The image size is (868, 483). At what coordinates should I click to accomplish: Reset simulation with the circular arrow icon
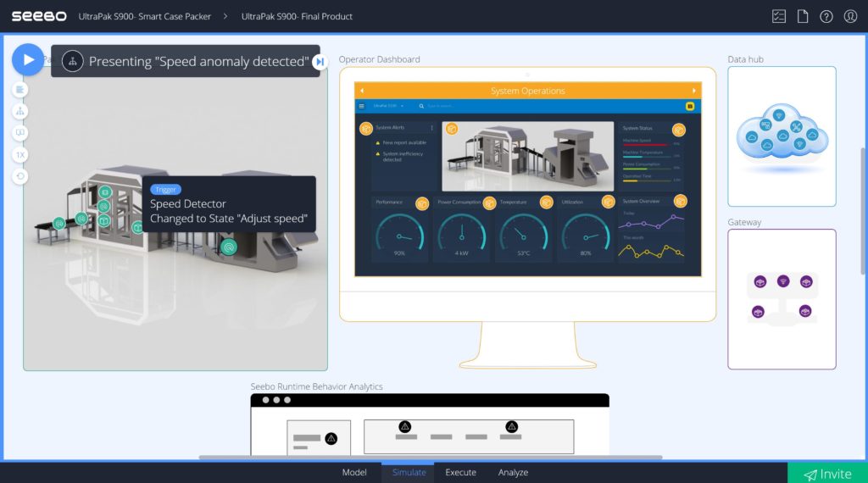tap(20, 176)
